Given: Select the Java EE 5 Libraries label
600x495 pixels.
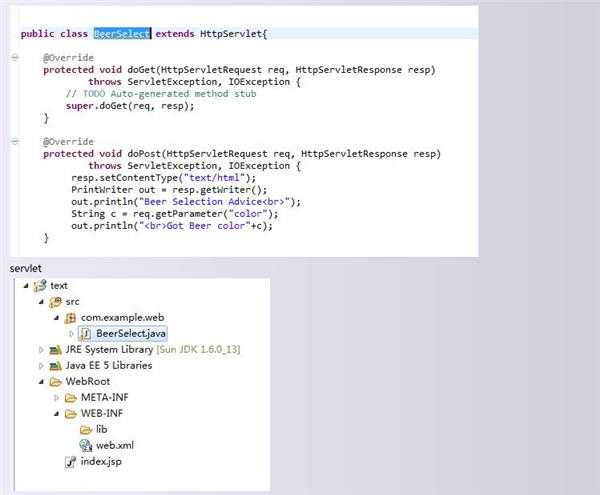Looking at the screenshot, I should point(109,366).
